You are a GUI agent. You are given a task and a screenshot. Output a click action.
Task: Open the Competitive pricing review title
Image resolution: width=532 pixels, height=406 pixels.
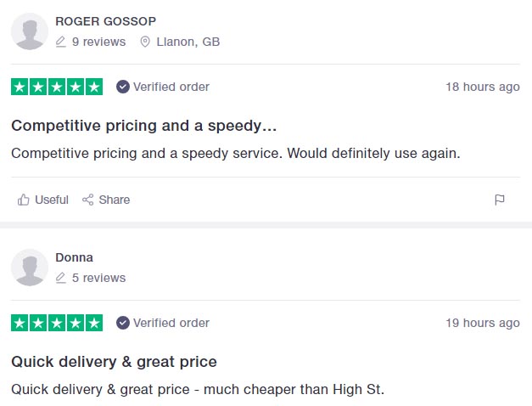pos(144,126)
